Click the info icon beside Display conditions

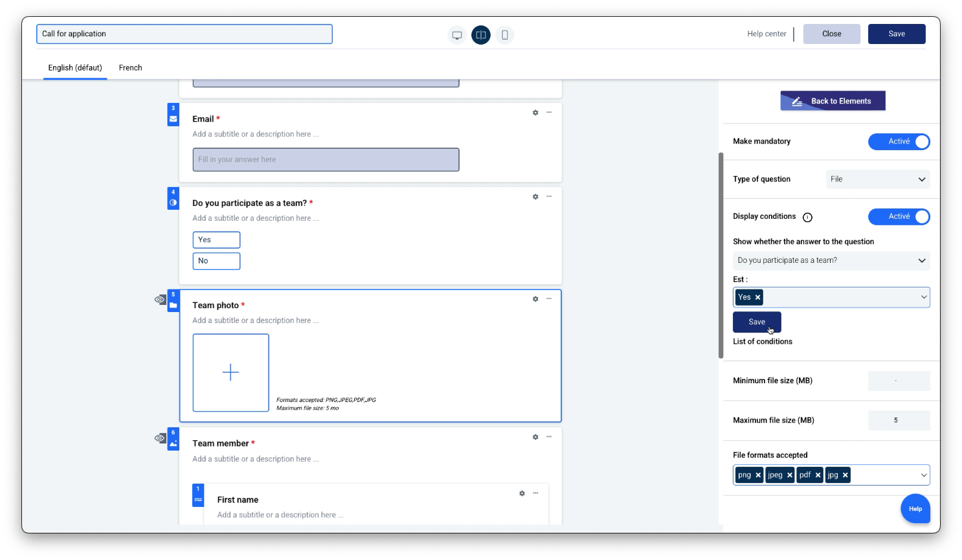point(807,218)
